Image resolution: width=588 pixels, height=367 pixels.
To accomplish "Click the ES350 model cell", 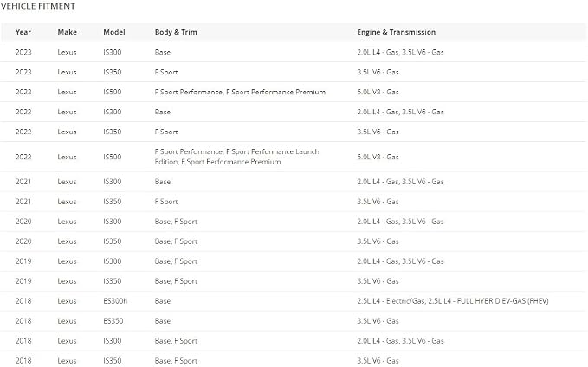I will click(113, 321).
